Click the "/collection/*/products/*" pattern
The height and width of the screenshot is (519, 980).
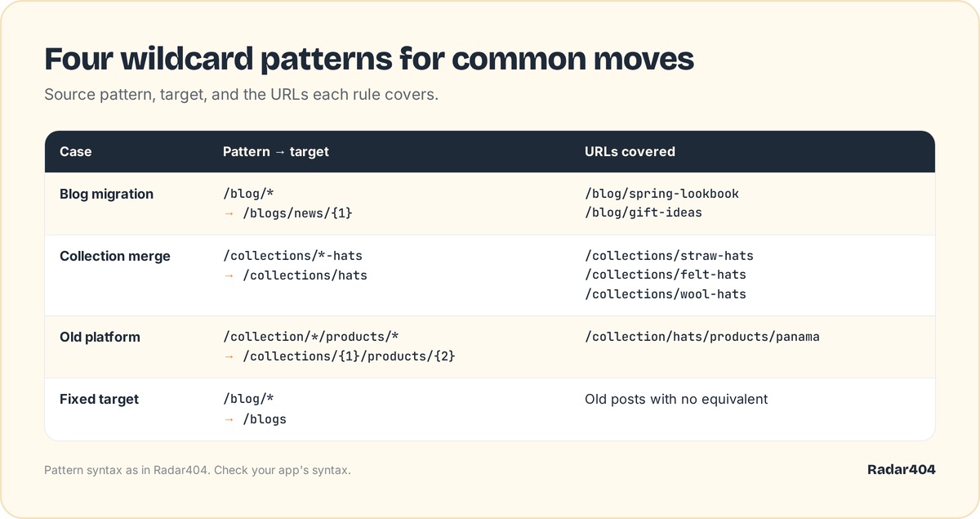pos(310,337)
